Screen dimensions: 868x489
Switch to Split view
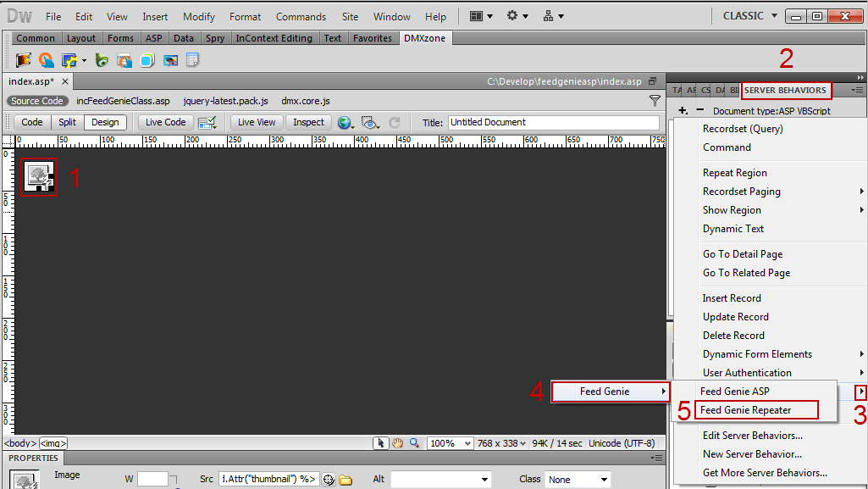coord(67,122)
